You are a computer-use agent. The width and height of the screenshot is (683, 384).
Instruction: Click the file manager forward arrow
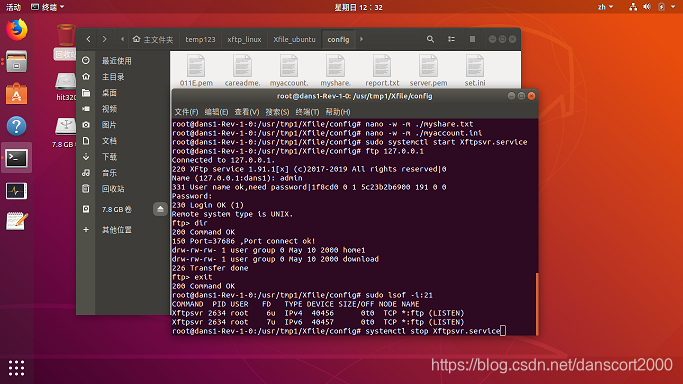click(105, 39)
